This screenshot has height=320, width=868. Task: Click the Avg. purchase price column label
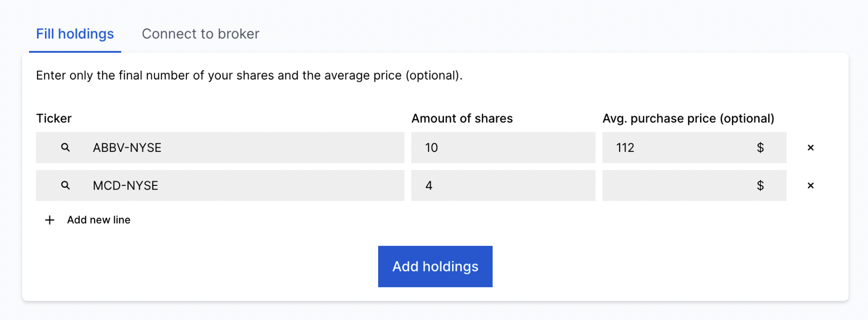coord(688,119)
